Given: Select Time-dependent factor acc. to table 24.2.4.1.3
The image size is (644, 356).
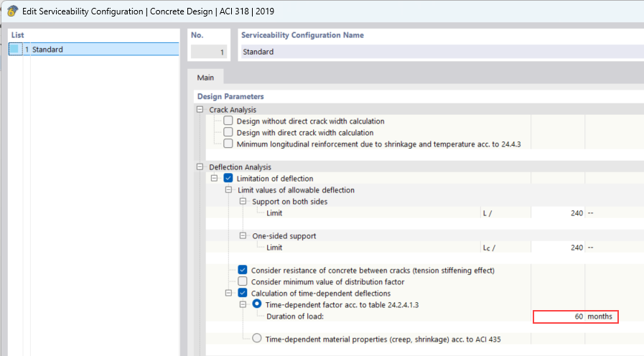Looking at the screenshot, I should (x=257, y=305).
